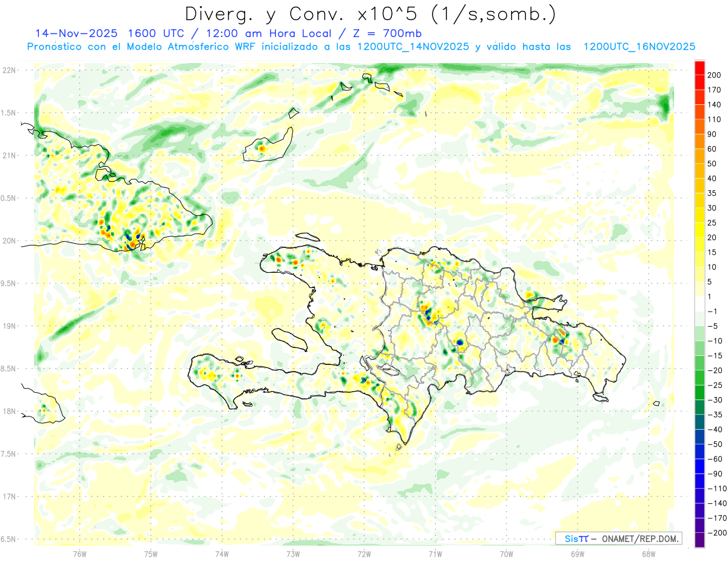The width and height of the screenshot is (728, 562).
Task: Click the white swatch between colorbar labels 1 and -1
Action: pyautogui.click(x=699, y=304)
